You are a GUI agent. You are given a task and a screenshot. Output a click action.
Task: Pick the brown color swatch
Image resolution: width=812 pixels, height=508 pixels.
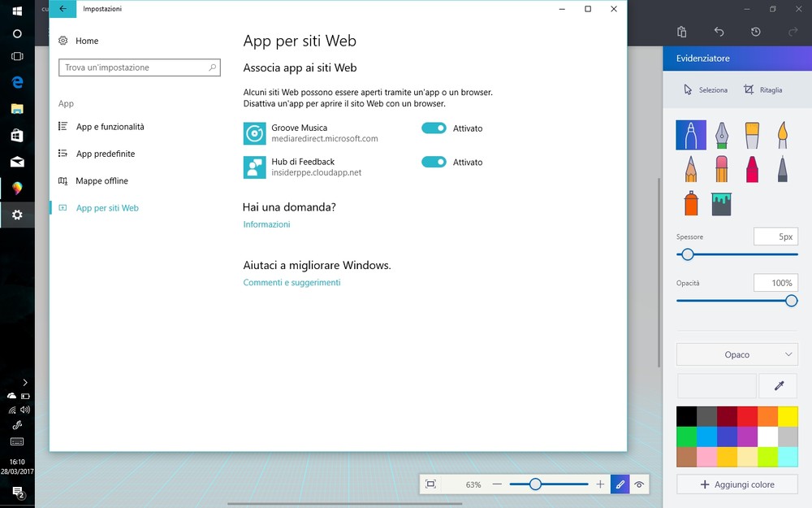[x=687, y=457]
